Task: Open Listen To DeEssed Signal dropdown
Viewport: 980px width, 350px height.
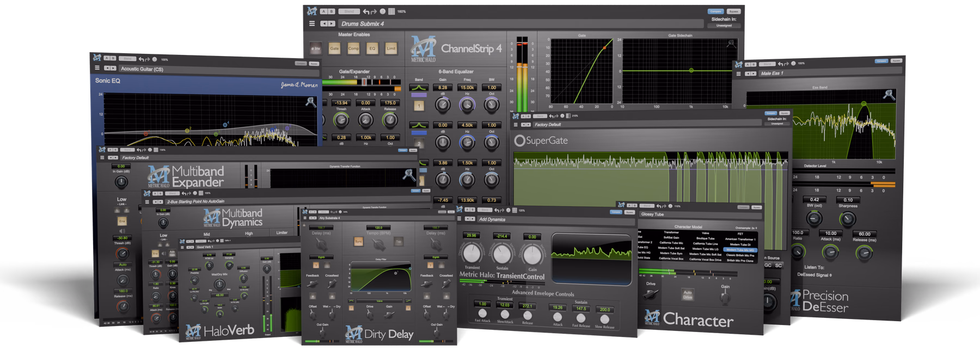Action: pos(814,275)
